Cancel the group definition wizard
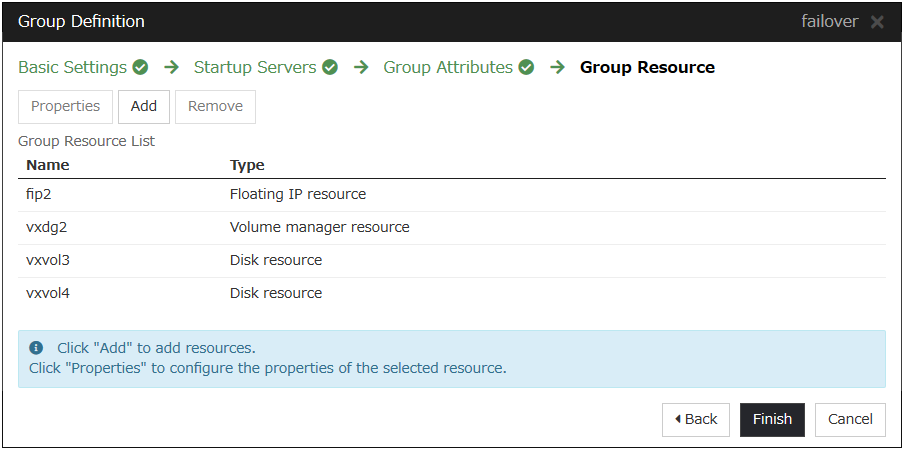 click(850, 419)
